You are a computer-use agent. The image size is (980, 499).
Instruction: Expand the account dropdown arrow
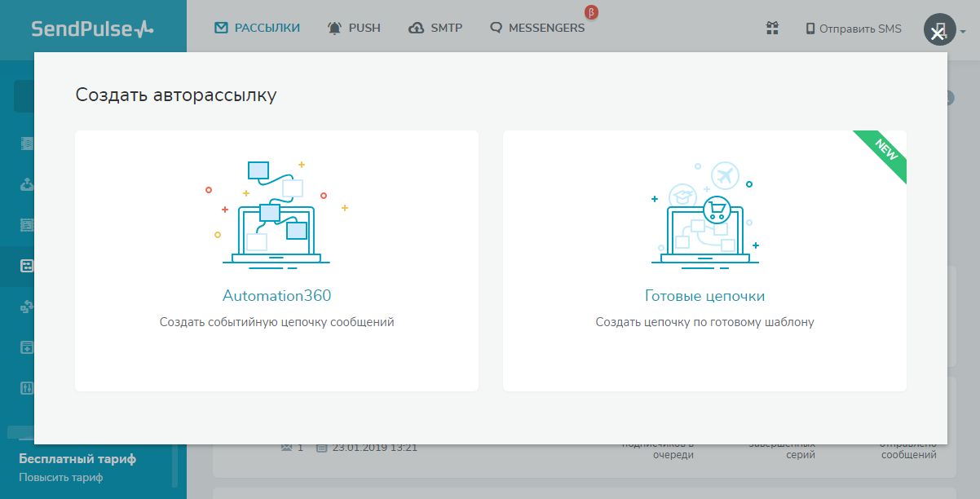(x=963, y=32)
